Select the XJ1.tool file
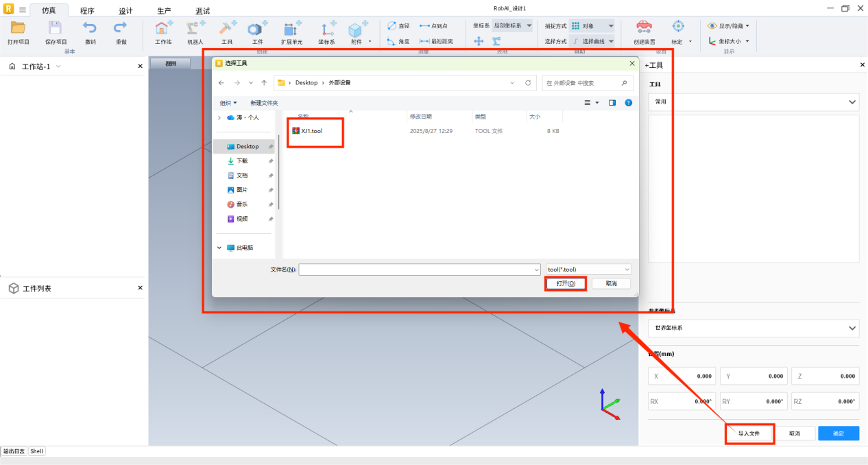868x465 pixels. coord(311,131)
